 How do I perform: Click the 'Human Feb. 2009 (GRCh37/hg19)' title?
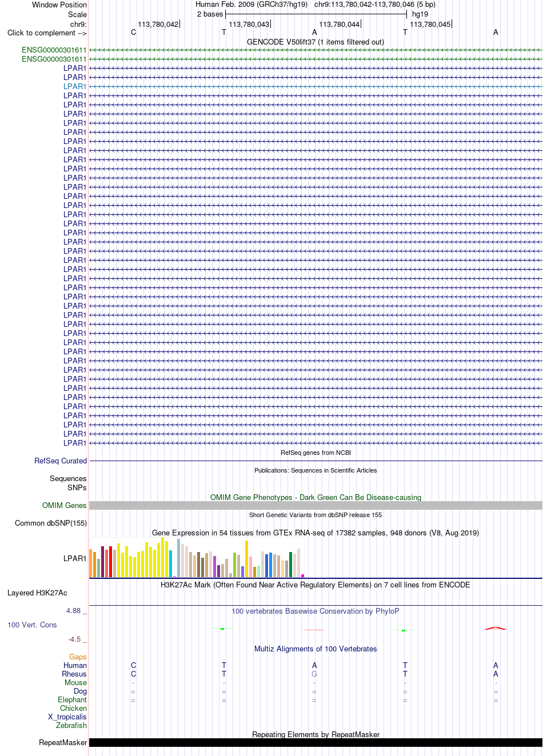251,5
